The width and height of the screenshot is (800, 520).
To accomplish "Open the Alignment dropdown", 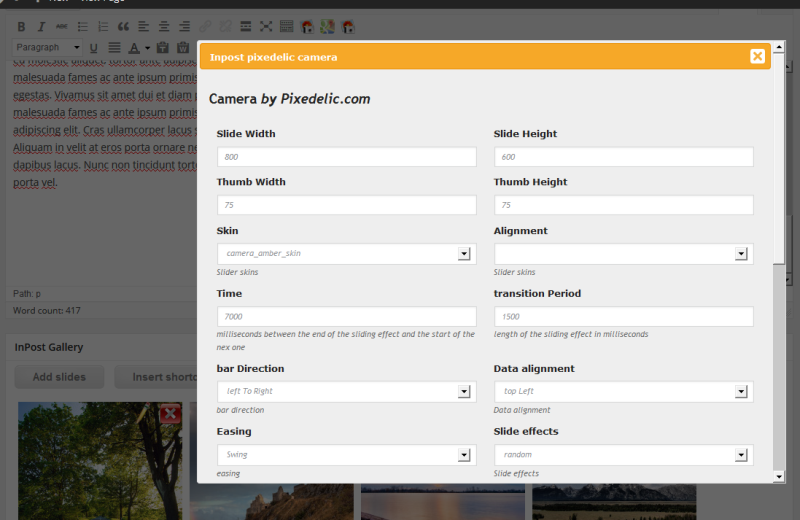I will [623, 254].
